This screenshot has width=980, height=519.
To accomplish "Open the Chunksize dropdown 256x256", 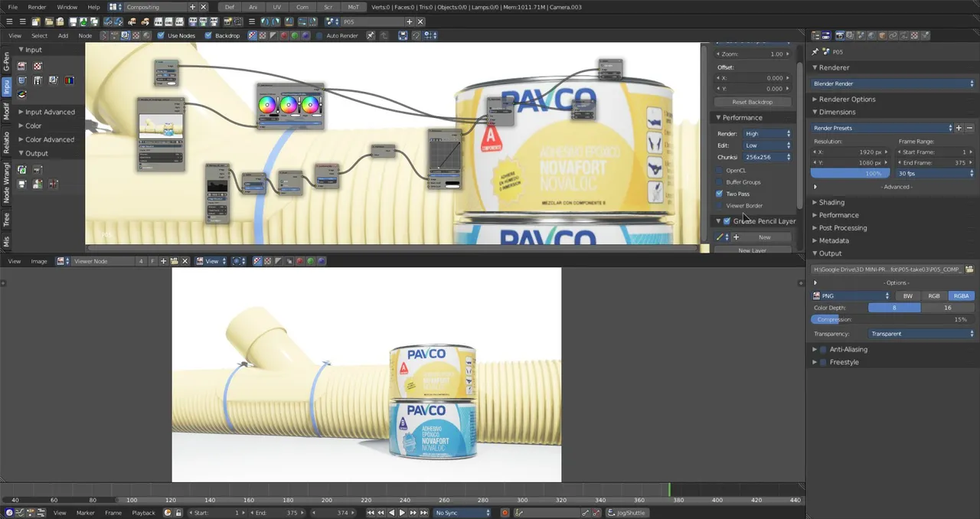I will point(767,157).
